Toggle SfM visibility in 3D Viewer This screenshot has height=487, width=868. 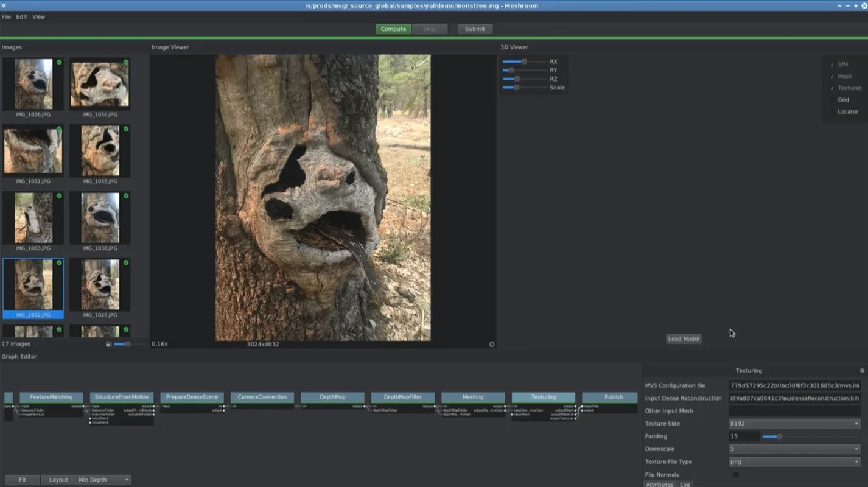pyautogui.click(x=832, y=65)
